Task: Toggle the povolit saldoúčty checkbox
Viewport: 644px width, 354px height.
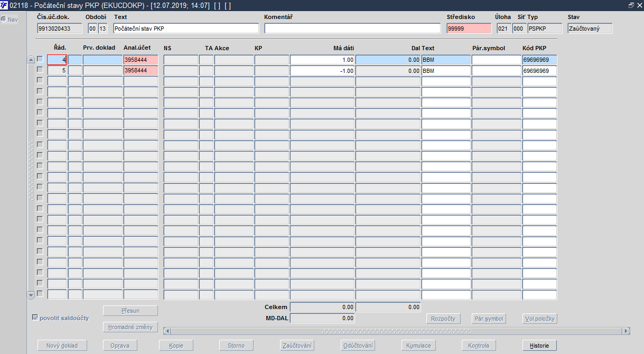Action: point(35,318)
